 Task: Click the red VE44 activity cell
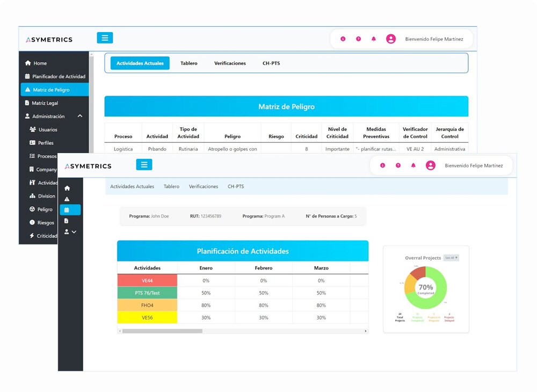147,280
